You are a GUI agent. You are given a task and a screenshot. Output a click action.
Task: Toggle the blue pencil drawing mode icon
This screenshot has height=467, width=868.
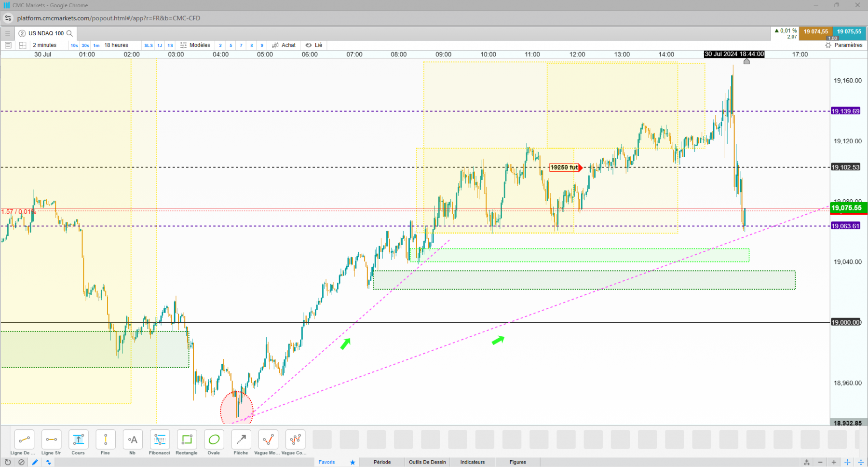(x=35, y=462)
